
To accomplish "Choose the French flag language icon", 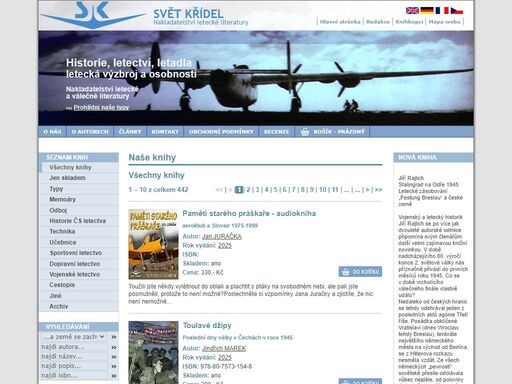I will tap(442, 11).
